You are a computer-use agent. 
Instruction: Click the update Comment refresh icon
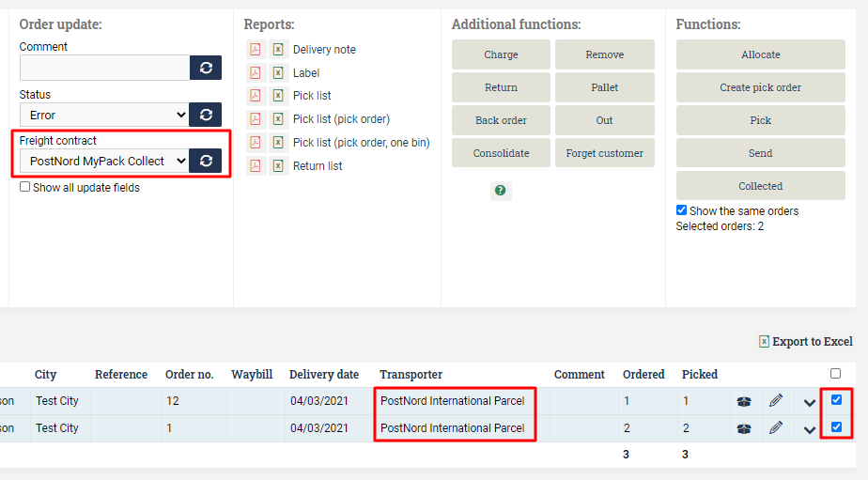(x=206, y=68)
